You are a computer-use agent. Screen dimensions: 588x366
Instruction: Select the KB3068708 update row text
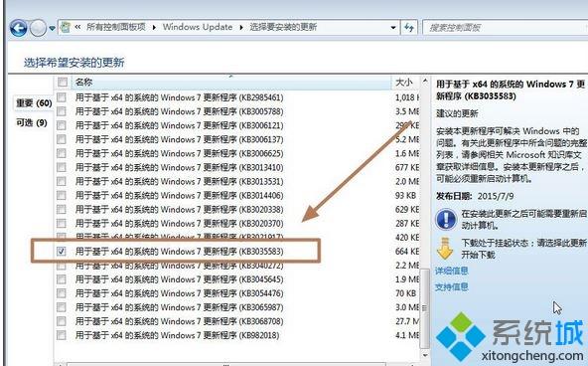pos(179,321)
